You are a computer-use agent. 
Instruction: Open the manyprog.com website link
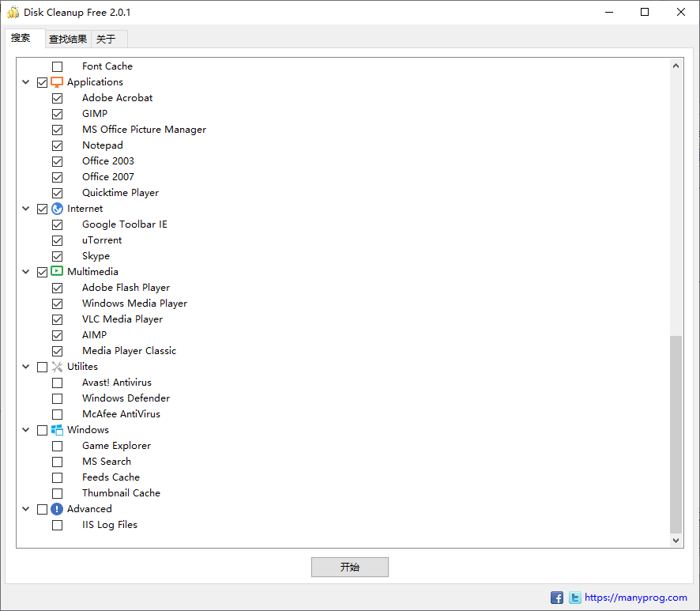pyautogui.click(x=634, y=598)
